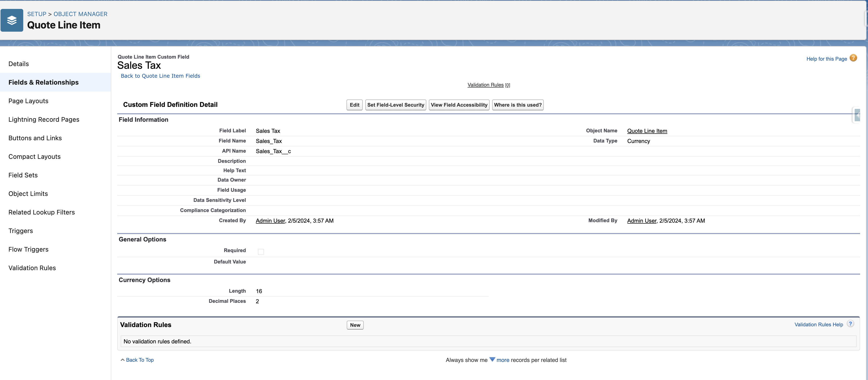Open Quote Line Item object link
Viewport: 868px width, 380px height.
point(647,131)
